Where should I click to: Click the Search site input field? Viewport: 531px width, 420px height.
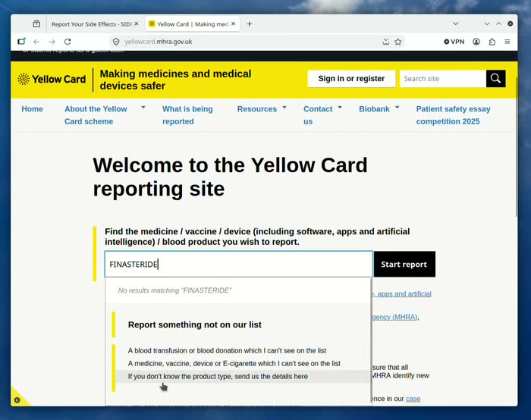[442, 79]
